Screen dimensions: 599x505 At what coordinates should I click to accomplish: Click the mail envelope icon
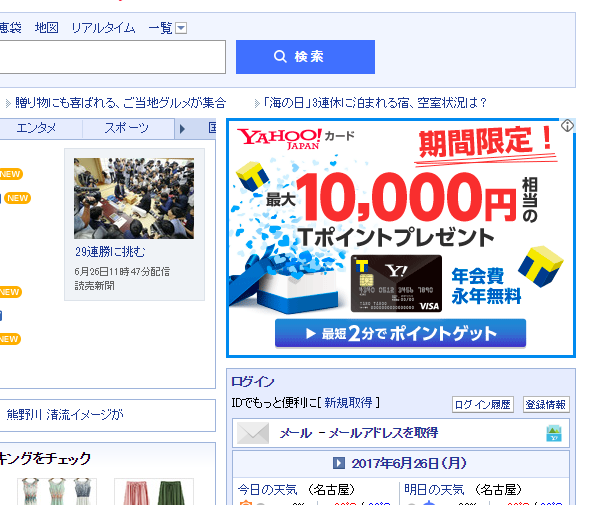coord(253,433)
